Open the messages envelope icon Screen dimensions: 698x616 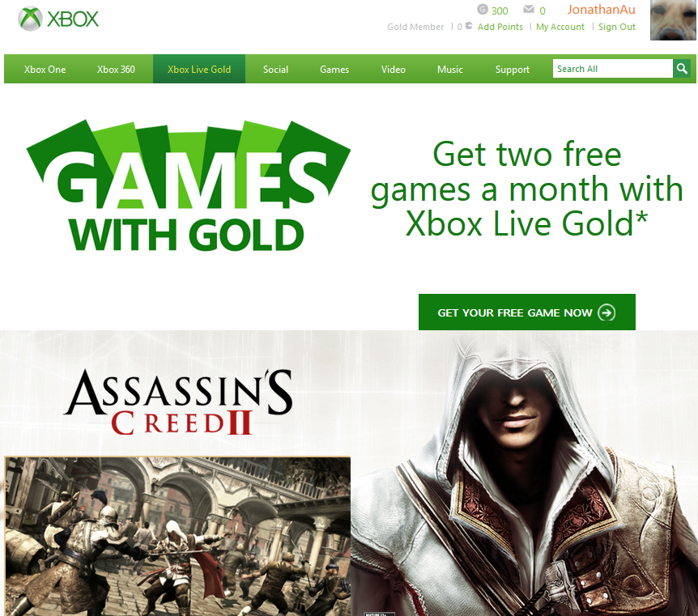[x=529, y=9]
